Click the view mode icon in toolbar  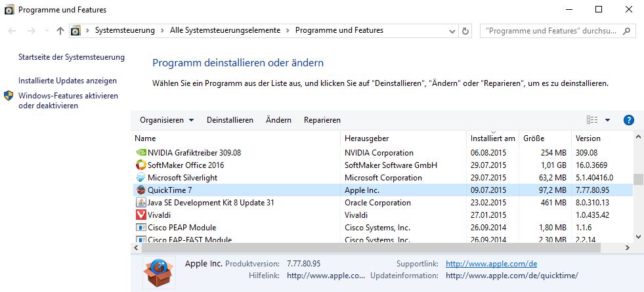[x=592, y=120]
